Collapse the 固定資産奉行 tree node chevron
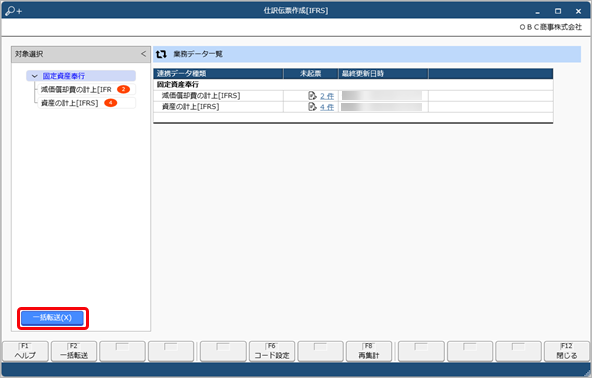This screenshot has height=378, width=592. (34, 76)
